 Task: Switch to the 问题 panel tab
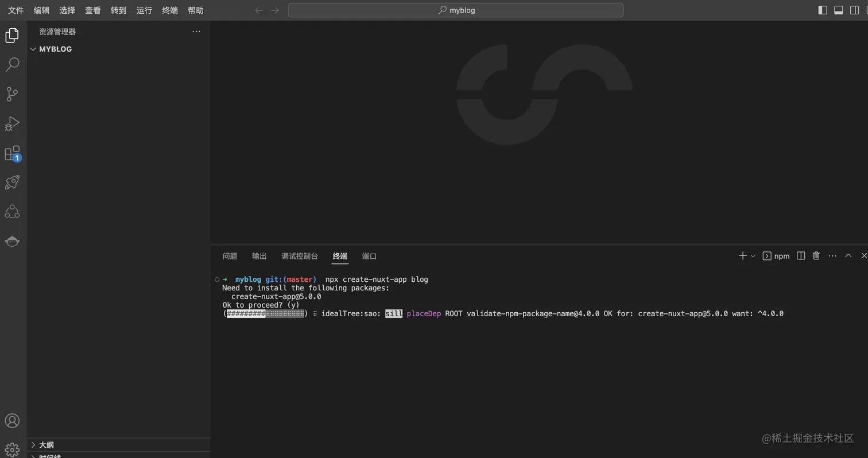pyautogui.click(x=230, y=256)
